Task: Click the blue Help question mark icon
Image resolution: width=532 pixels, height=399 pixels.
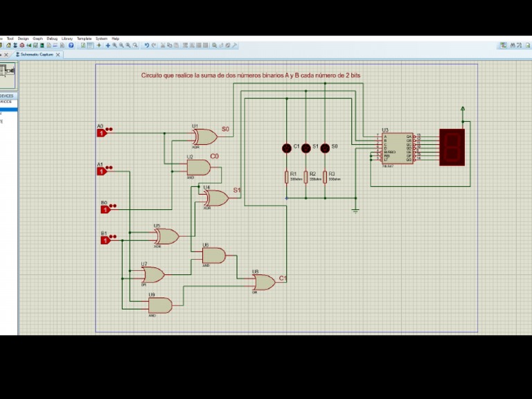Action: (x=71, y=46)
